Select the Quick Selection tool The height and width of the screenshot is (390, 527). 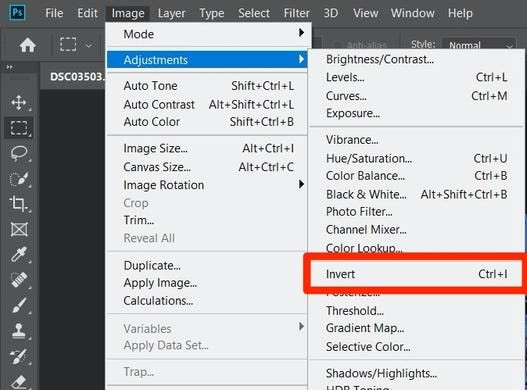pyautogui.click(x=19, y=179)
